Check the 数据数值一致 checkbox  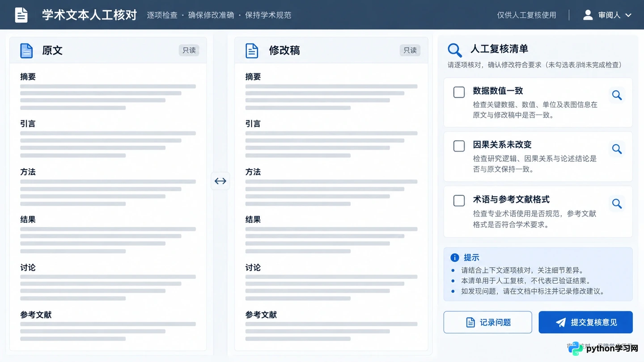tap(459, 92)
